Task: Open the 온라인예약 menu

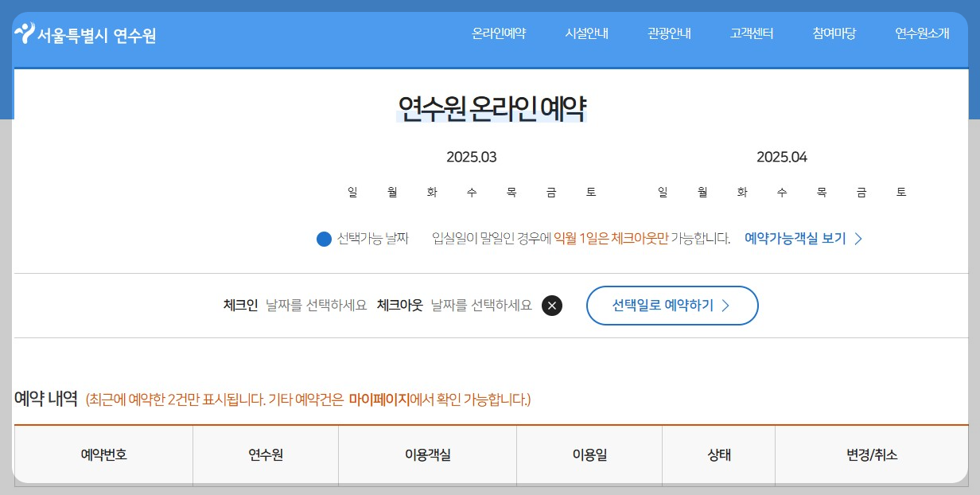Action: [497, 33]
